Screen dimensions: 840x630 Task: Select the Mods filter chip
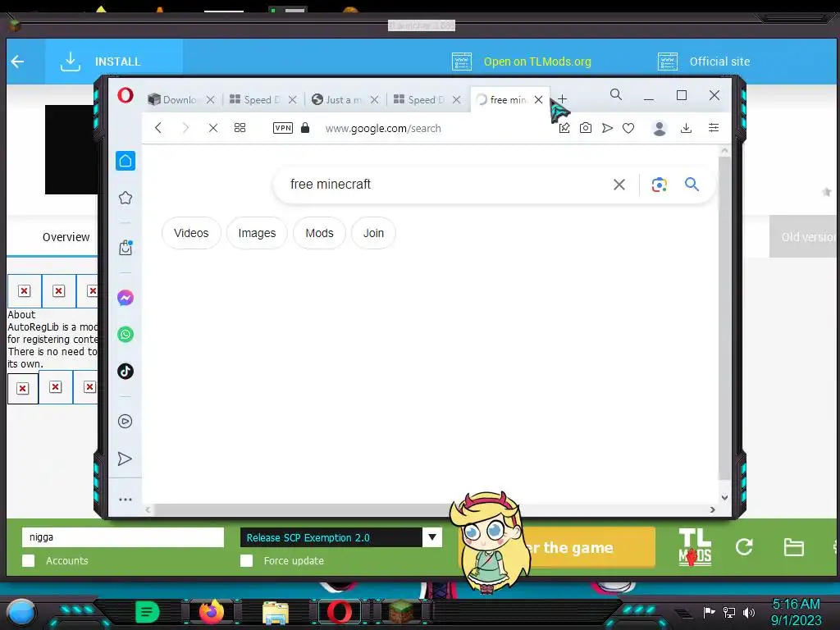[319, 233]
